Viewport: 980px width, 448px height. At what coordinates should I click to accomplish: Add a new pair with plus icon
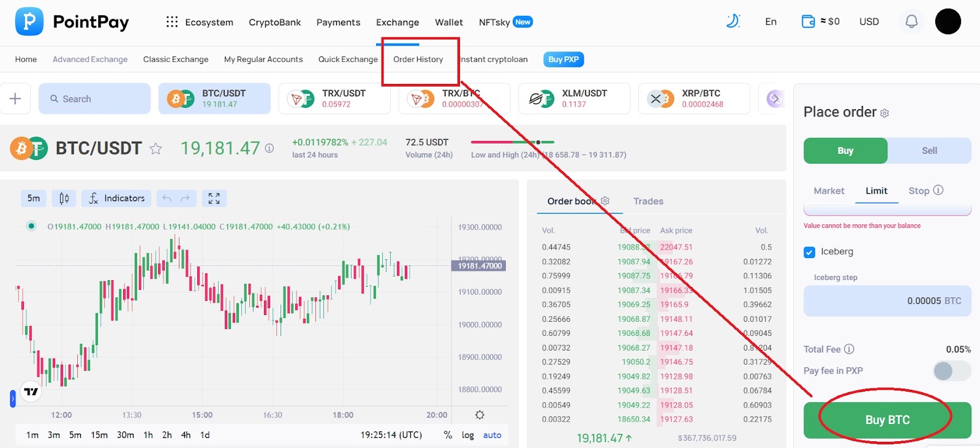click(15, 99)
